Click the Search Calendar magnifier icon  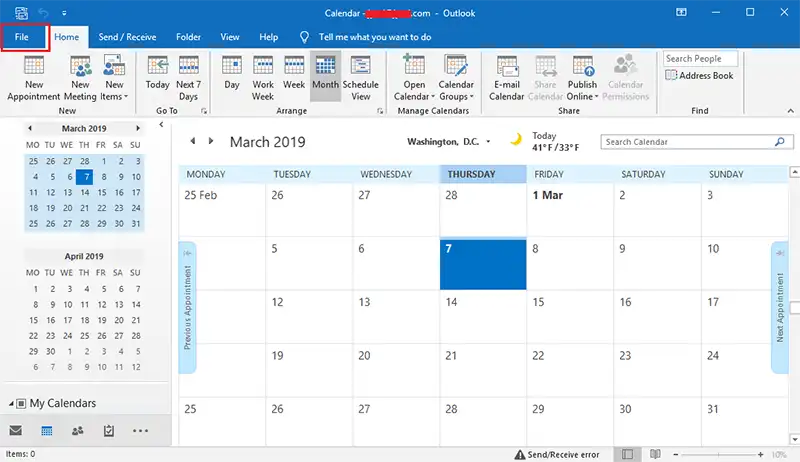(780, 142)
